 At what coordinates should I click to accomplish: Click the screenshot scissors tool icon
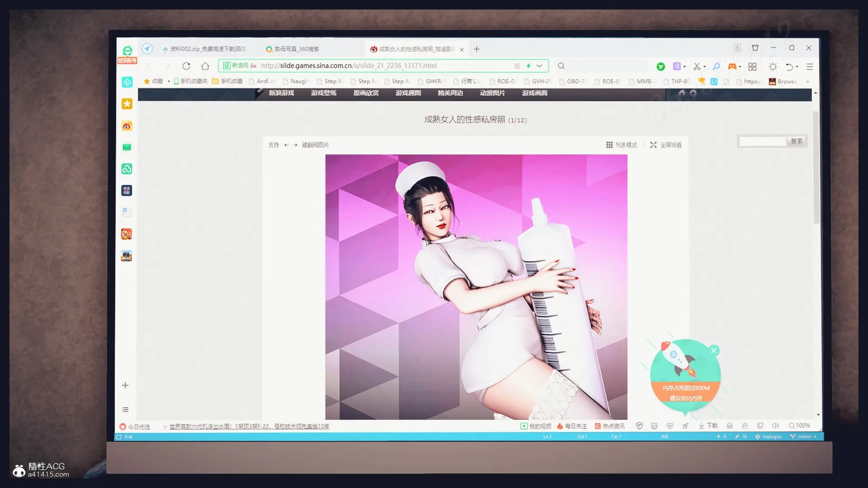click(697, 66)
